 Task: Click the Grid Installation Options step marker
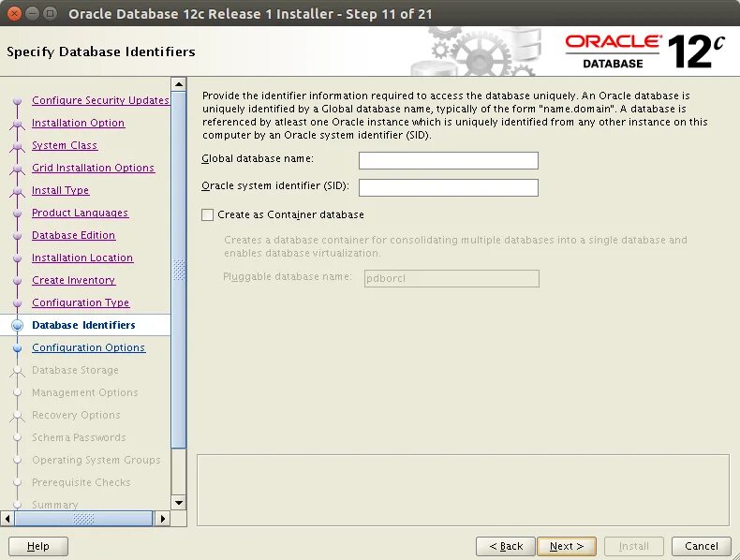(x=18, y=169)
